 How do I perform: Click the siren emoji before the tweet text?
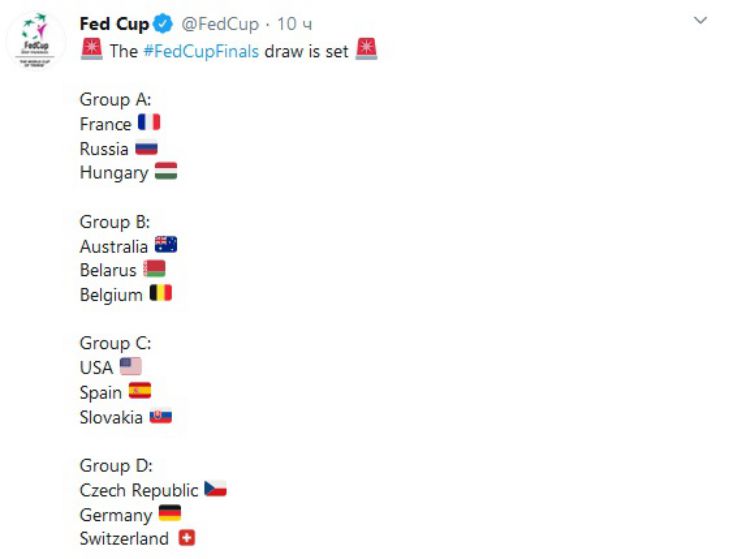(x=92, y=50)
